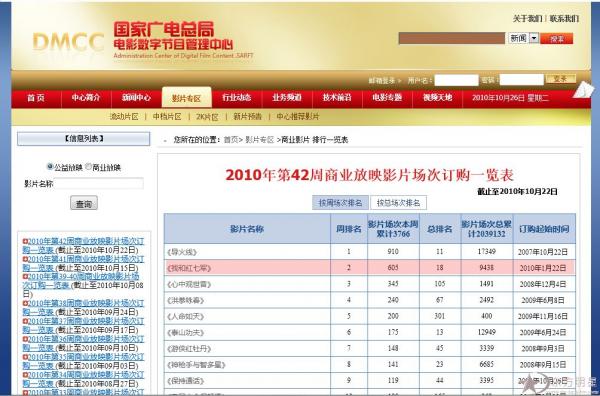This screenshot has width=600, height=396.
Task: Focus the 影片名称 search field
Action: click(99, 183)
